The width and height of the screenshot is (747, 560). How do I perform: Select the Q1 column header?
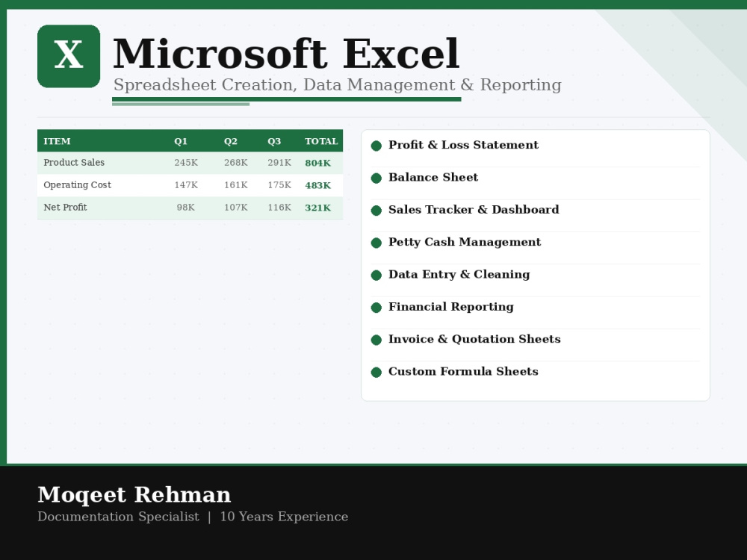[181, 141]
